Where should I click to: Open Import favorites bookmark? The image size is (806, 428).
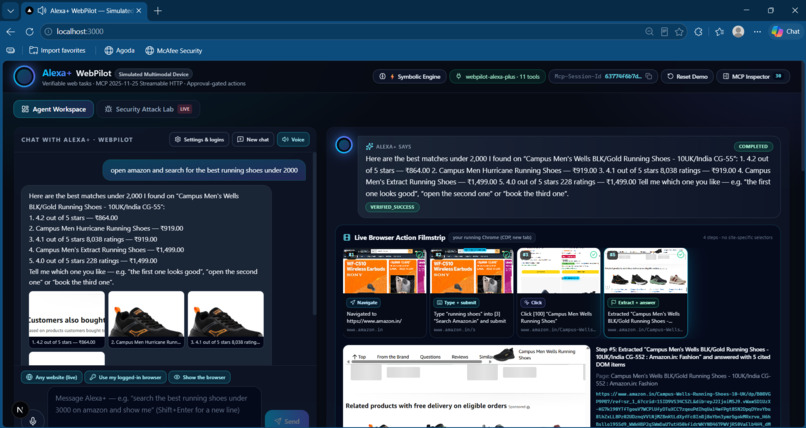pos(57,50)
